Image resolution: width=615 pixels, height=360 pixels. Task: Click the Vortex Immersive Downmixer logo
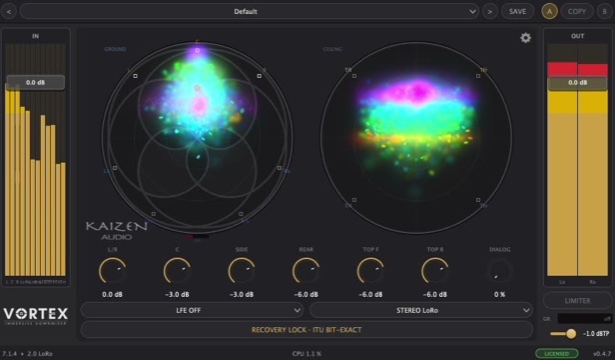[x=36, y=316]
